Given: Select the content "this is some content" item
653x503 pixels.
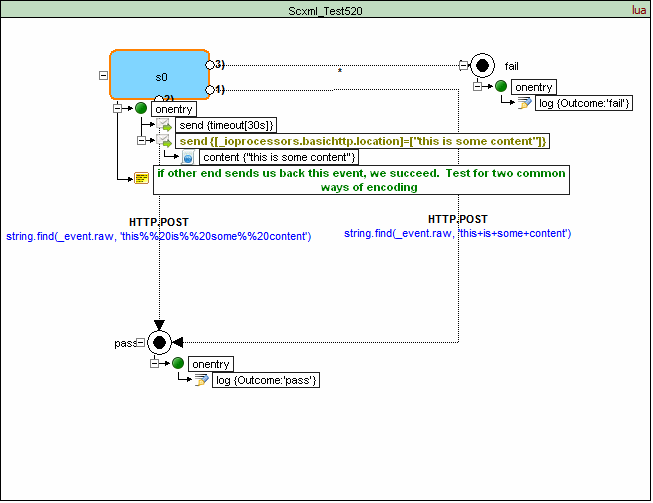Looking at the screenshot, I should coord(278,158).
